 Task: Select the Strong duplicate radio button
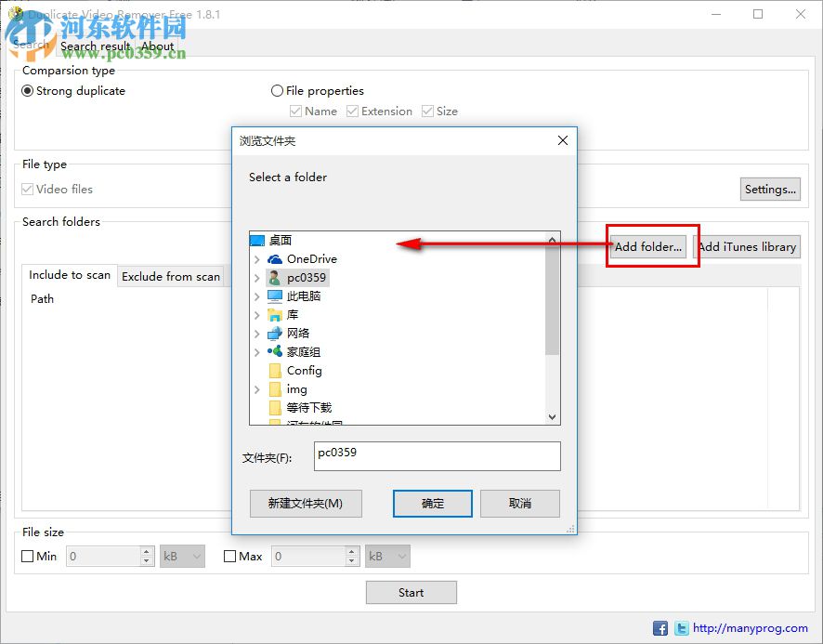coord(28,90)
